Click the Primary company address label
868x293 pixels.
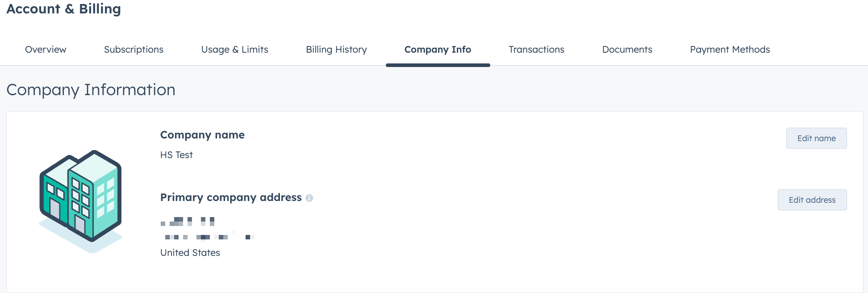pos(231,197)
